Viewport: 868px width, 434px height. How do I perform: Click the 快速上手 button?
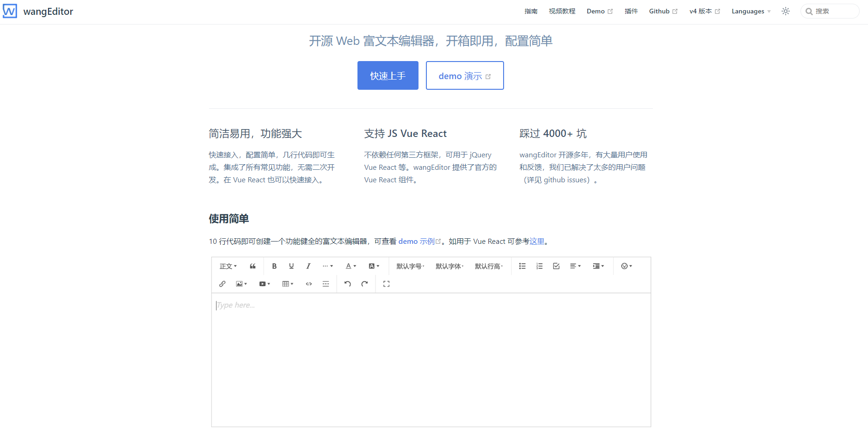[x=388, y=75]
